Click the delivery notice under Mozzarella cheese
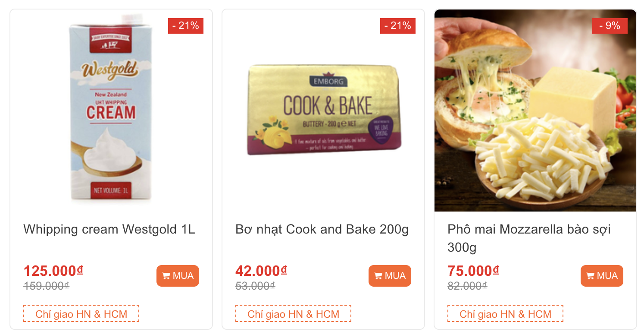The height and width of the screenshot is (335, 644). click(505, 314)
